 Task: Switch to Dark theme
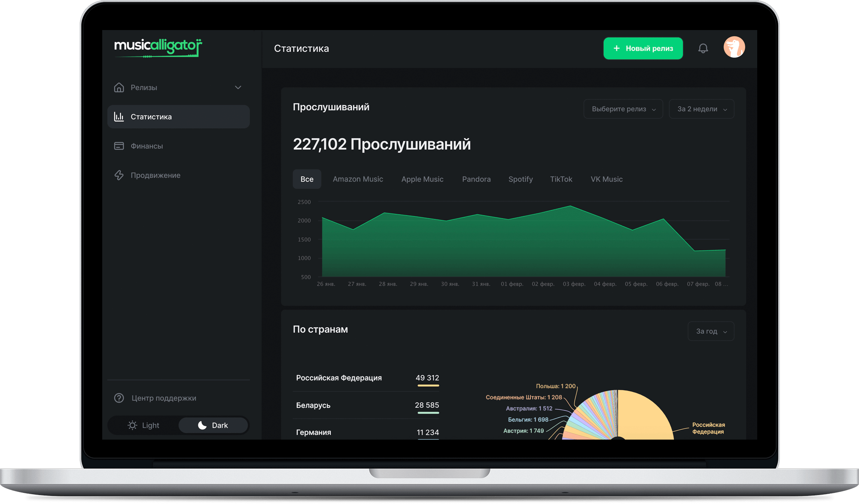[213, 425]
